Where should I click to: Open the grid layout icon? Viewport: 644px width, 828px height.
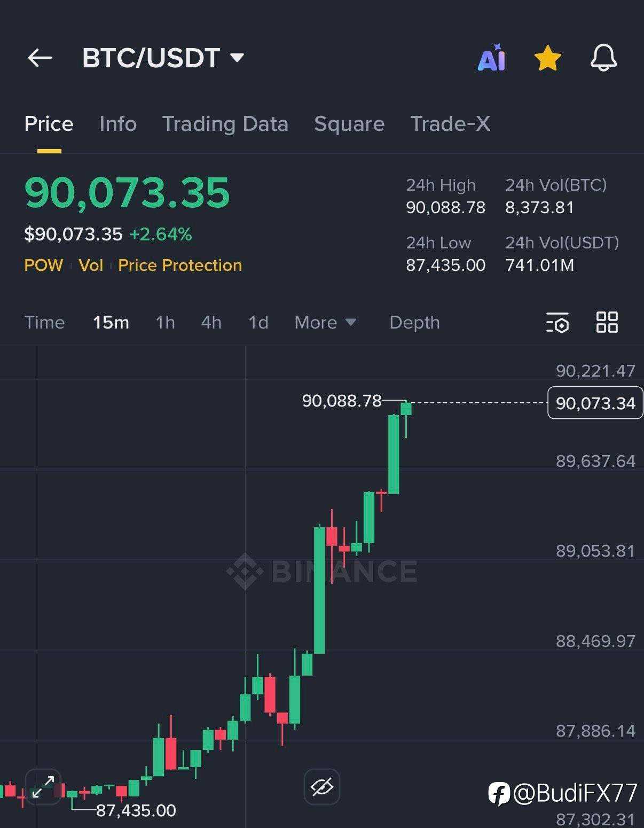click(607, 323)
